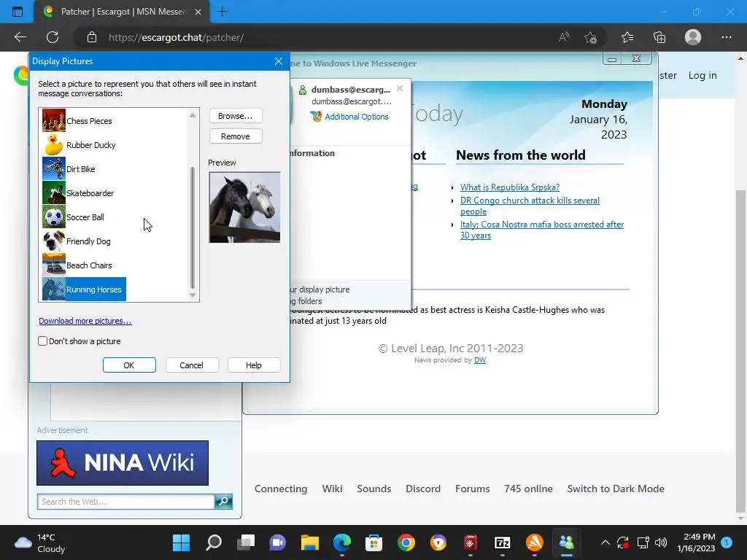The image size is (747, 560).
Task: Open What is Republika Srpska news link
Action: coord(510,187)
